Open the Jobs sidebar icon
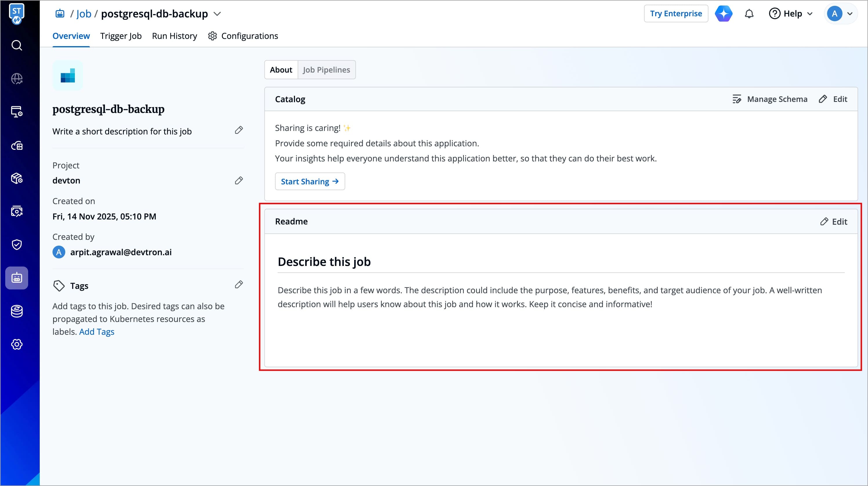Screen dimensions: 868x486 pos(17,278)
